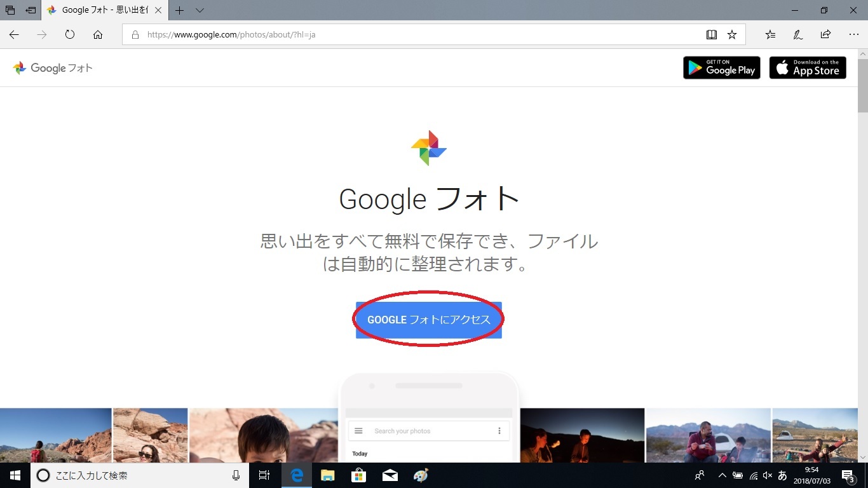Go to the home page icon
Viewport: 868px width, 488px height.
point(98,35)
